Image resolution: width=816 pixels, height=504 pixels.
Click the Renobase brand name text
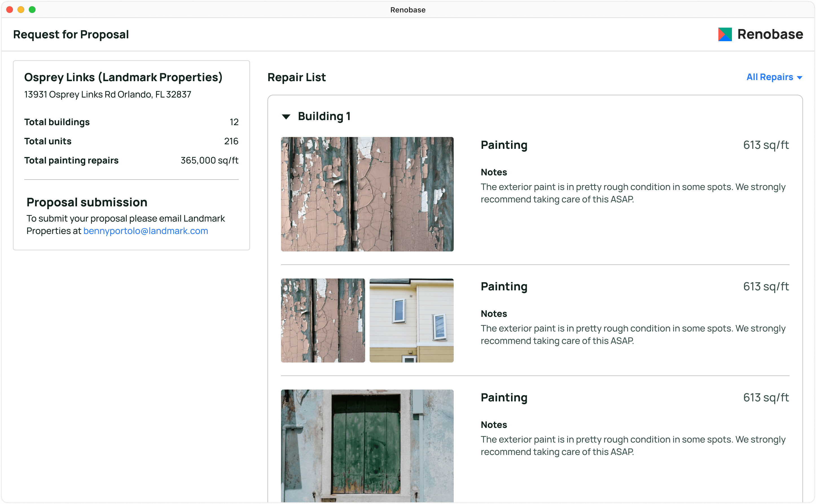(x=770, y=34)
